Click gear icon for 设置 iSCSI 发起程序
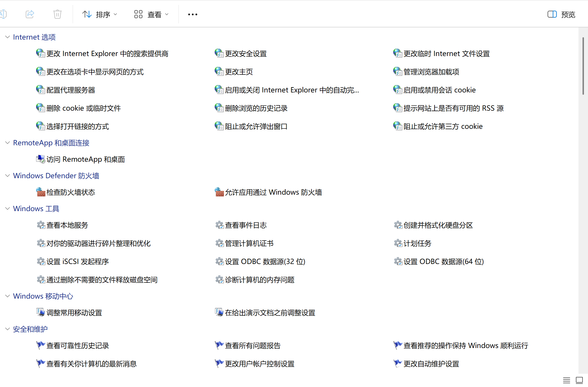The width and height of the screenshot is (588, 387). (40, 261)
